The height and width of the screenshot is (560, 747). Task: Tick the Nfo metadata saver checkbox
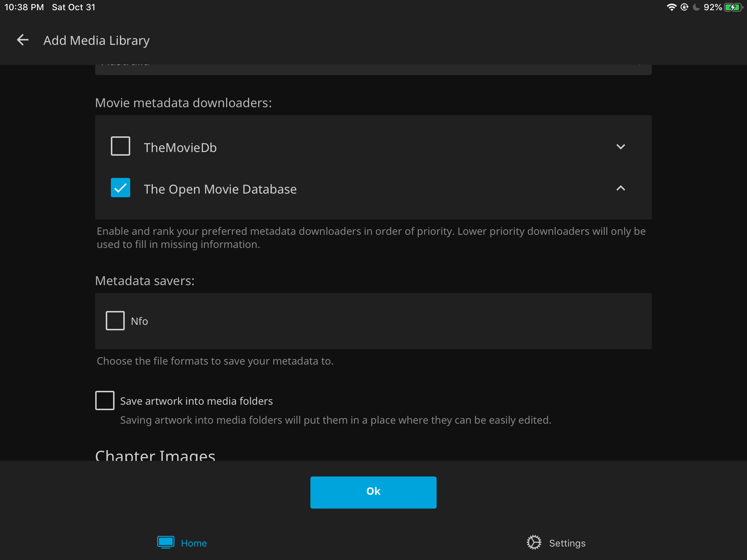tap(115, 321)
